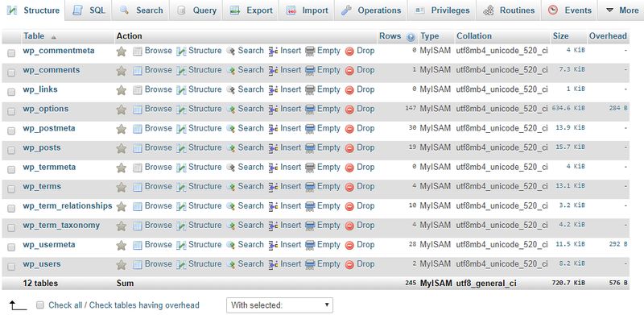
Task: Open the With selected dropdown
Action: pos(279,305)
